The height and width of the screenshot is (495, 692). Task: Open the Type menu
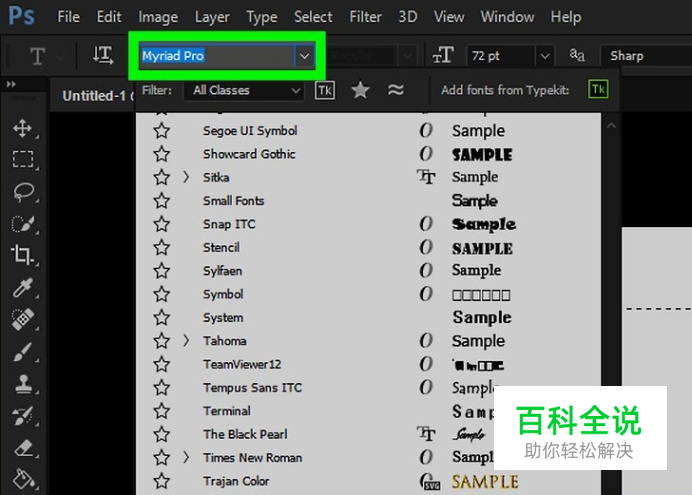point(262,17)
